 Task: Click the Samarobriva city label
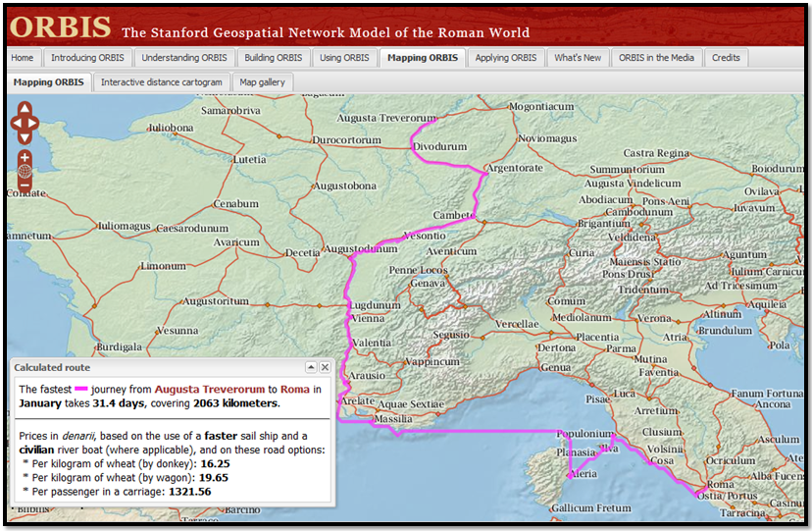tap(231, 110)
